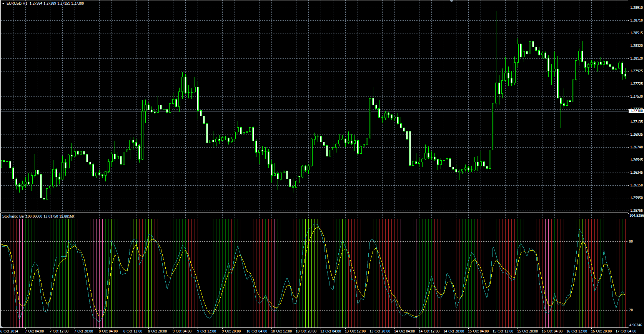Image resolution: width=644 pixels, height=334 pixels.
Task: Click the 1.28910 price scale label
Action: 636,8
